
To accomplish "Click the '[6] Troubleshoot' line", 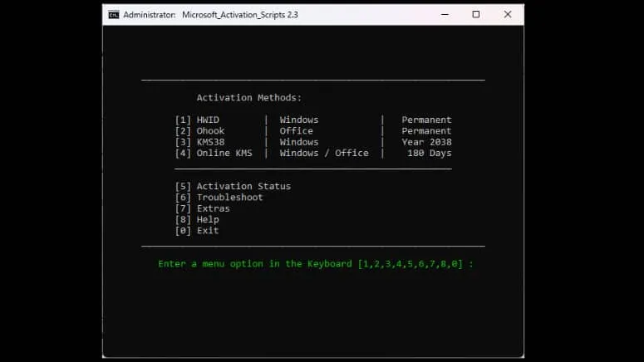I will pyautogui.click(x=219, y=198).
